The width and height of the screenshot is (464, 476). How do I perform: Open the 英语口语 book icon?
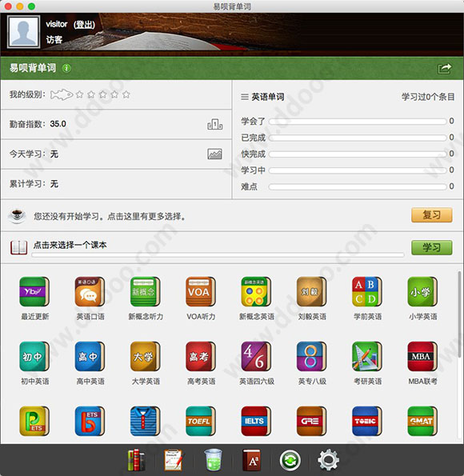[90, 291]
